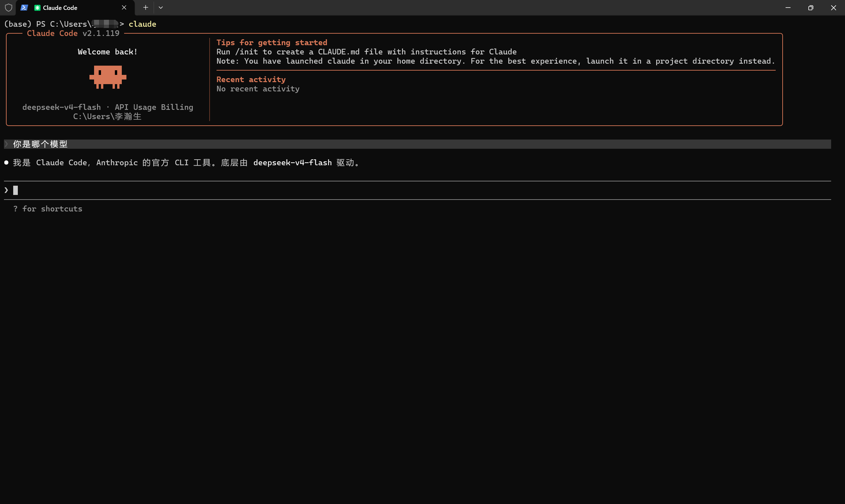Image resolution: width=845 pixels, height=504 pixels.
Task: Click the green Claude Code tab icon
Action: [37, 8]
